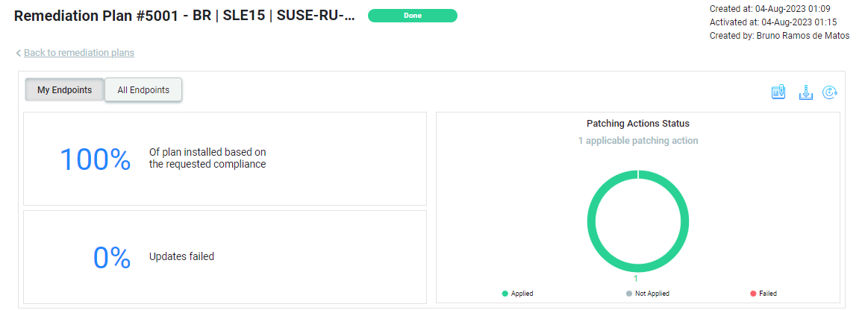
Task: Switch to the My Endpoints tab
Action: (x=64, y=89)
